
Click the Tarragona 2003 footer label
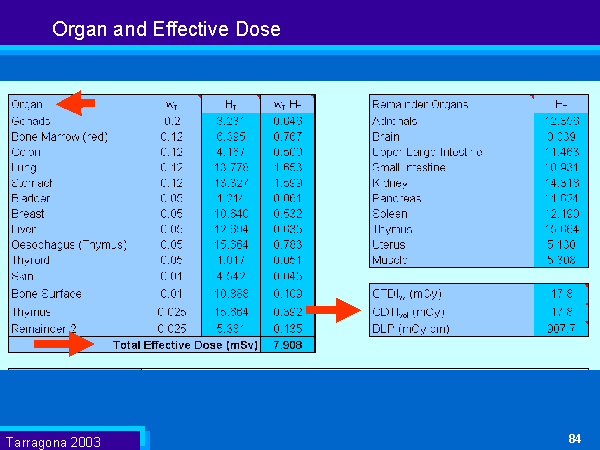coord(53,441)
